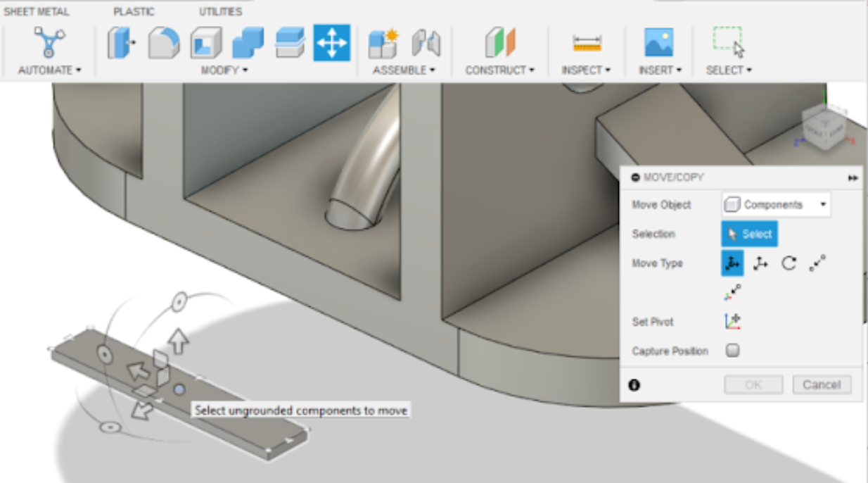
Task: Open the MODIFY dropdown menu
Action: [224, 70]
